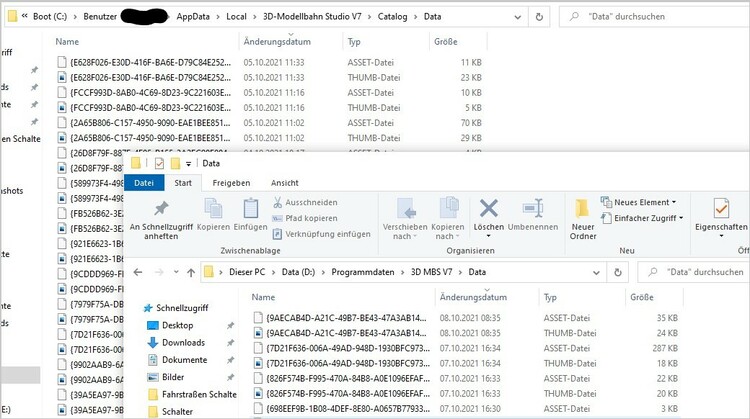
Task: Click Catalog breadcrumb in background window
Action: click(x=392, y=17)
